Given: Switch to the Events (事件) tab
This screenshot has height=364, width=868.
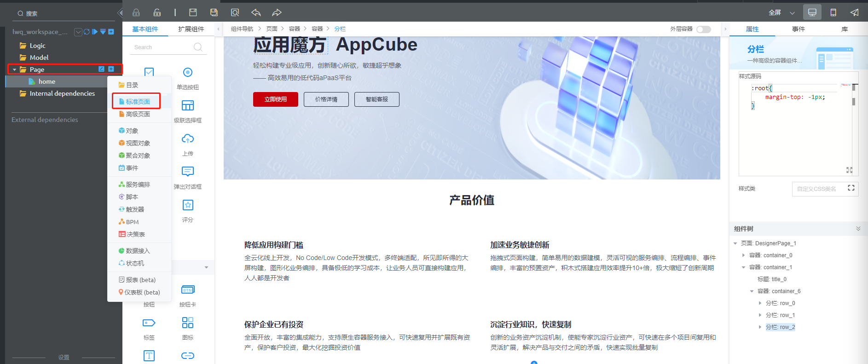Looking at the screenshot, I should 799,29.
